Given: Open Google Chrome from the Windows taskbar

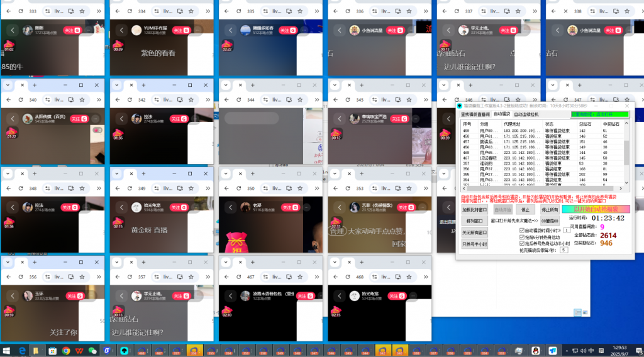Looking at the screenshot, I should coord(65,351).
